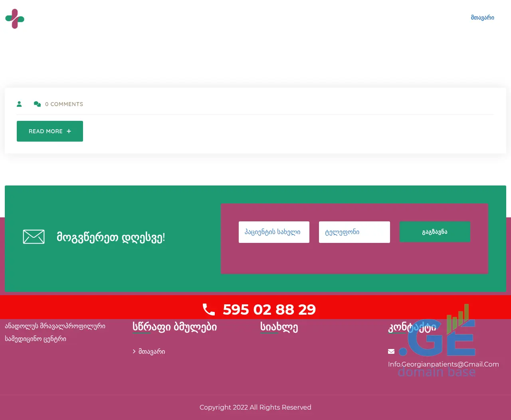
Task: Open the მთავარი link in the footer quick links
Action: [x=152, y=351]
